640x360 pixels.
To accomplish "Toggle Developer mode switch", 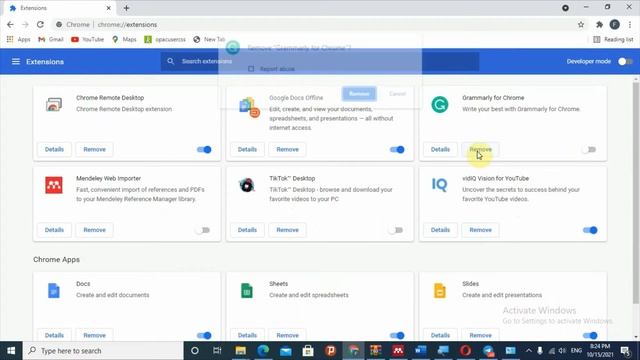I will [x=625, y=62].
